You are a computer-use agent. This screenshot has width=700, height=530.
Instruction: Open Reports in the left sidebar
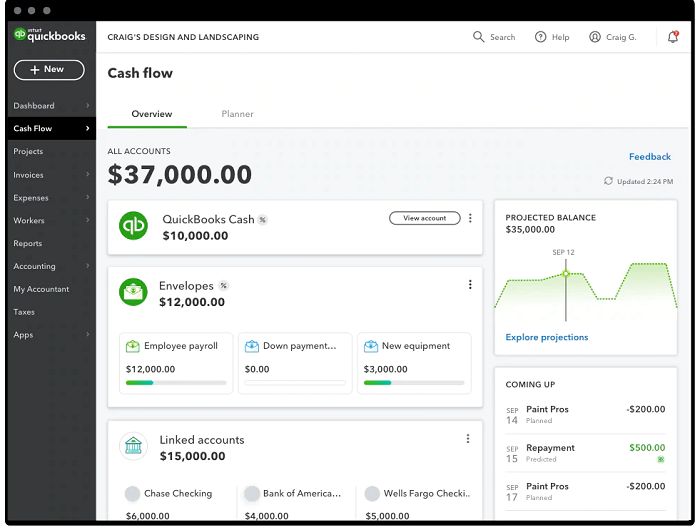28,243
